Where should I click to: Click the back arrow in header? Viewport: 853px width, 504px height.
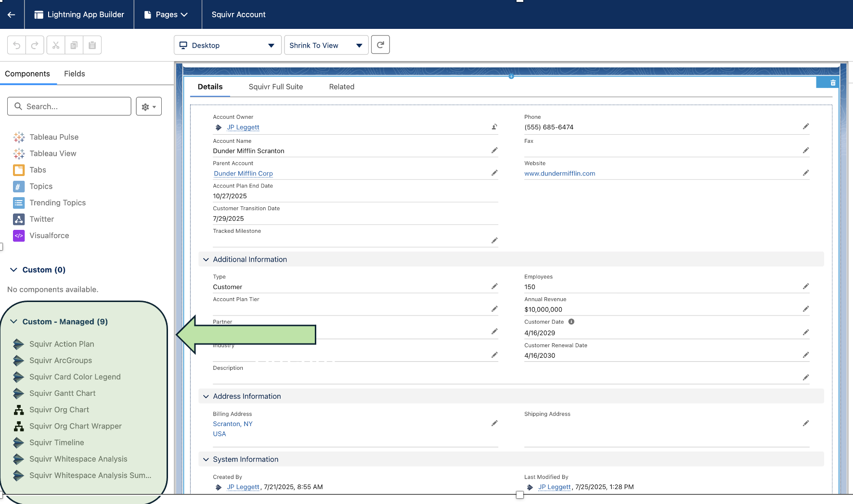coord(12,14)
